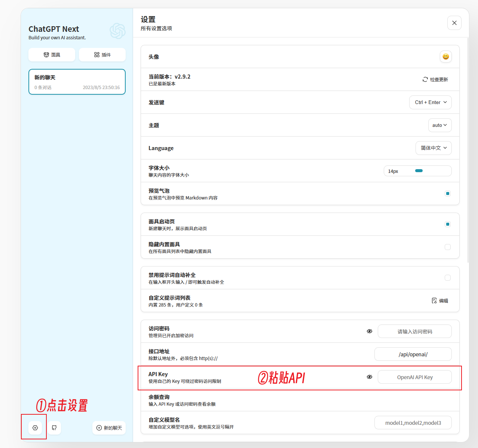Check for updates with 检查更新
478x448 pixels.
435,79
